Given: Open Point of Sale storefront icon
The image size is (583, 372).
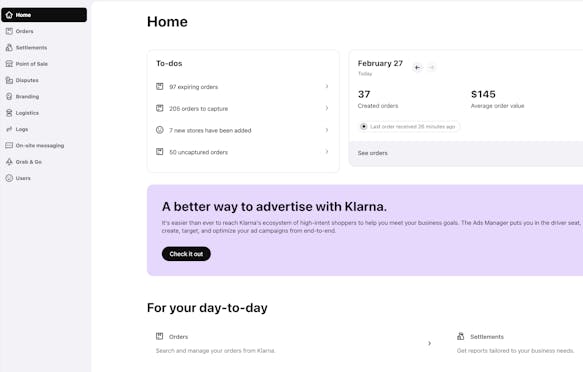Looking at the screenshot, I should pyautogui.click(x=9, y=64).
